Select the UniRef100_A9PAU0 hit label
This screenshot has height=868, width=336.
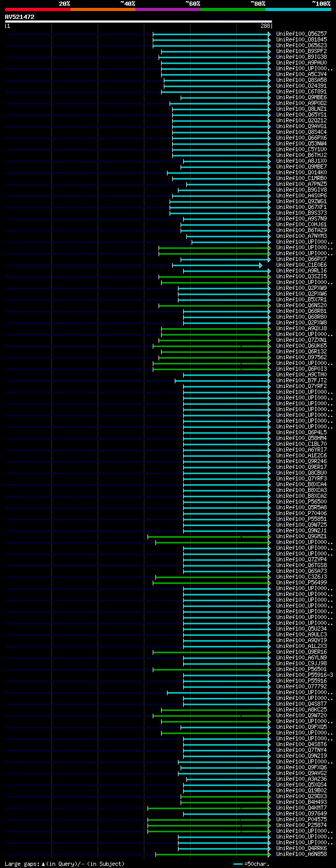(301, 62)
